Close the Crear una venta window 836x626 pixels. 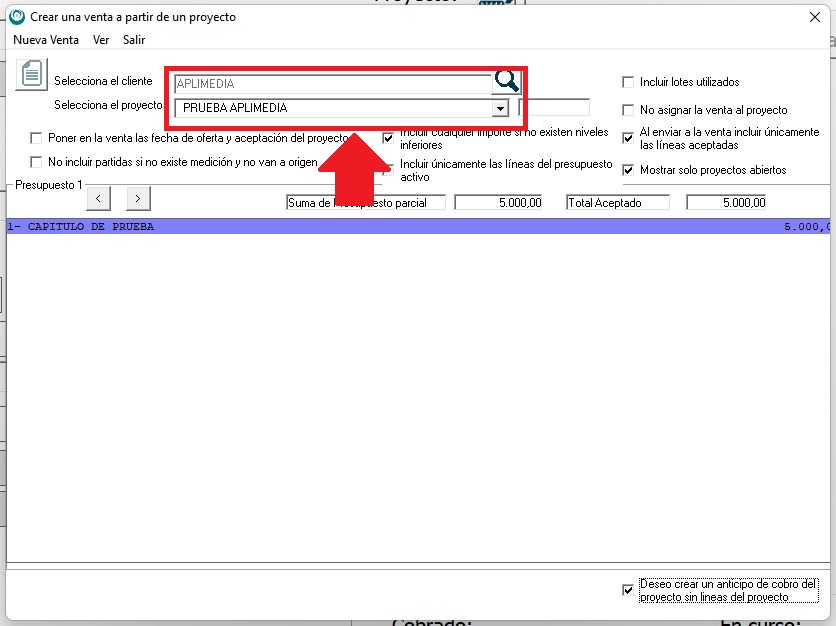(813, 17)
